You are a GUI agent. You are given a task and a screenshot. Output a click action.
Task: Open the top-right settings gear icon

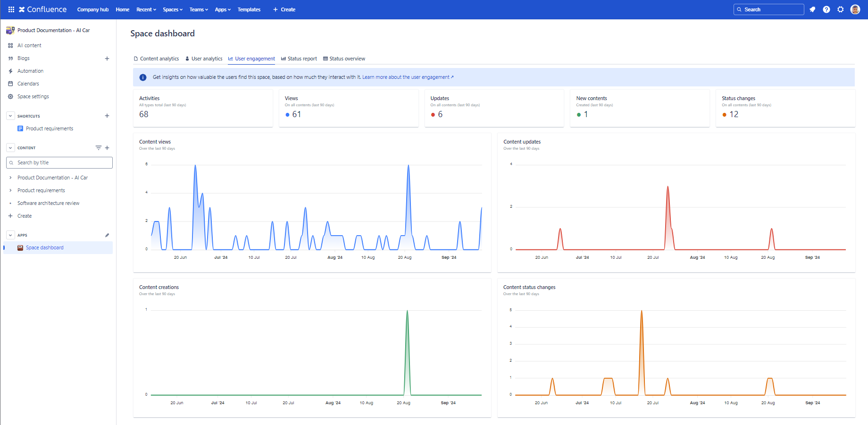pyautogui.click(x=841, y=9)
